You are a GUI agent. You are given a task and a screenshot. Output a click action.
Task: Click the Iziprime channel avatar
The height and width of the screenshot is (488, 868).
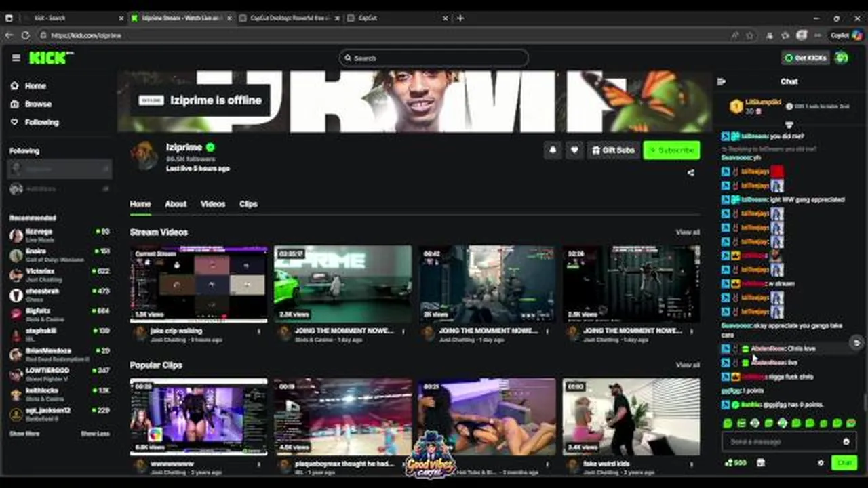pyautogui.click(x=144, y=155)
